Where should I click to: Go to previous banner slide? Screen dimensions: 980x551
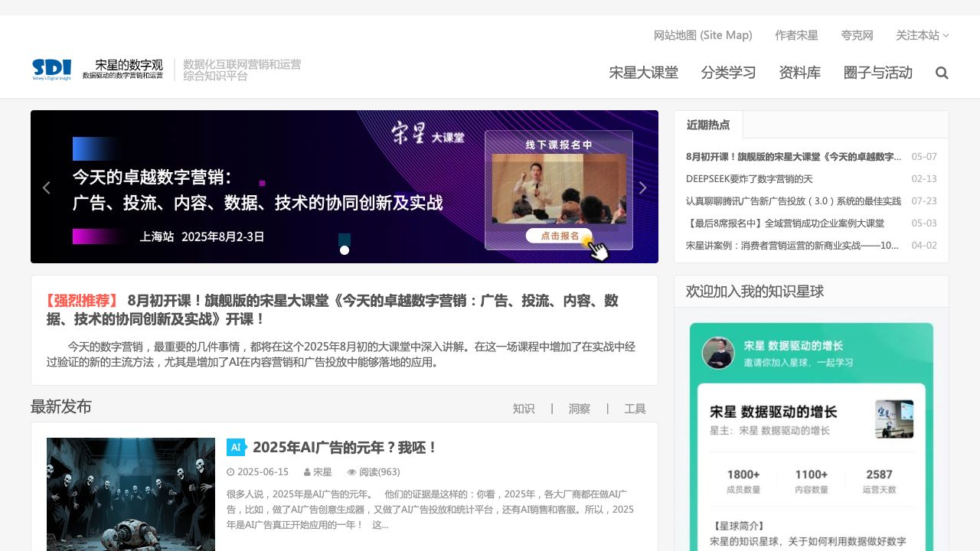[46, 187]
